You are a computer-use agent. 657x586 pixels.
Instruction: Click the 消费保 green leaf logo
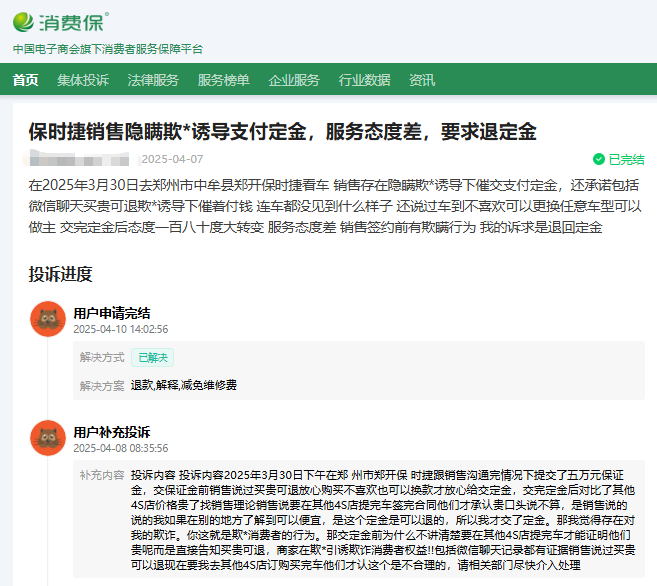24,21
